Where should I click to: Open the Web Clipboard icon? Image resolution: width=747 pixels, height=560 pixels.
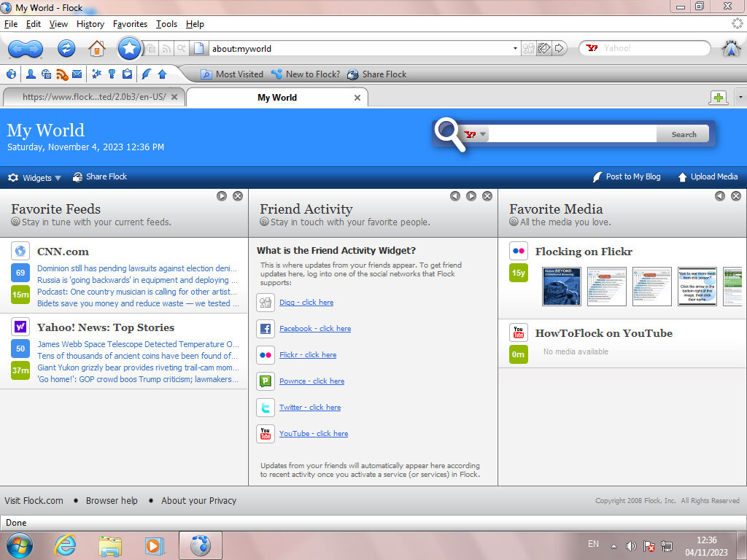127,74
